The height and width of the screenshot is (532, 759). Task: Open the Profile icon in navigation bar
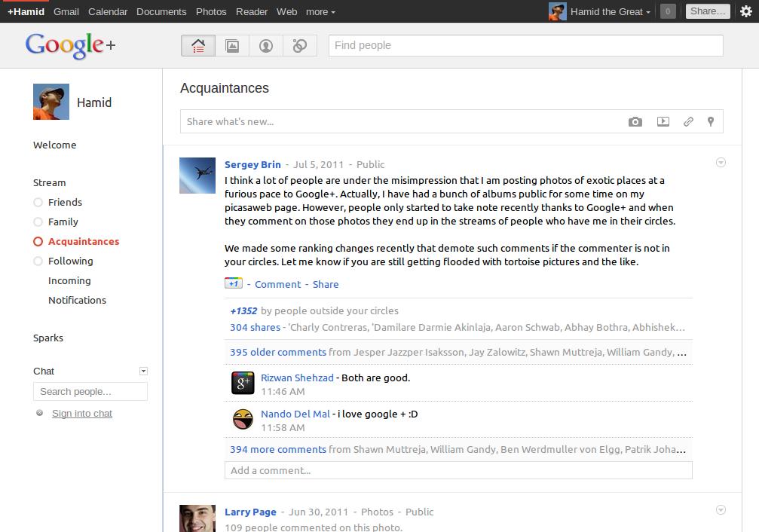[x=266, y=46]
